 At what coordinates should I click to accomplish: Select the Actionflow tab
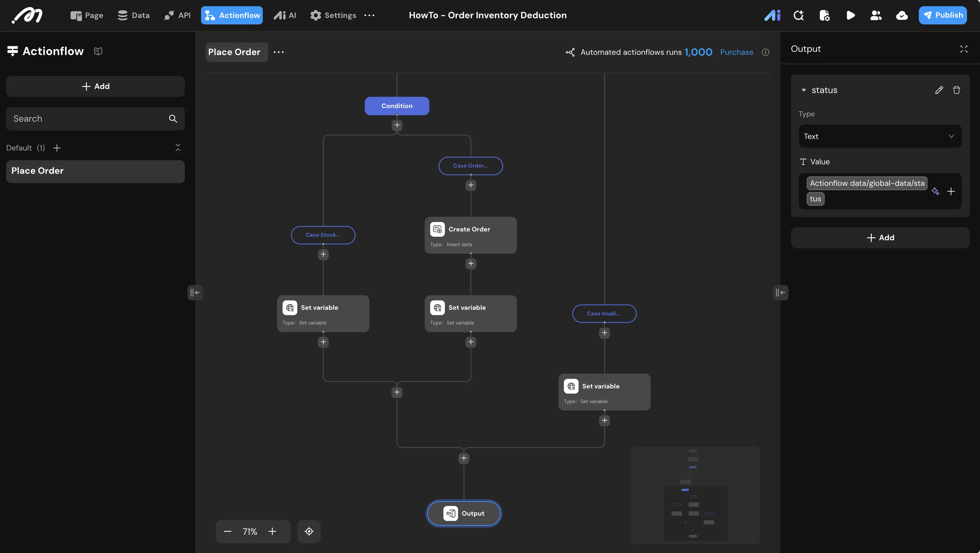point(232,15)
